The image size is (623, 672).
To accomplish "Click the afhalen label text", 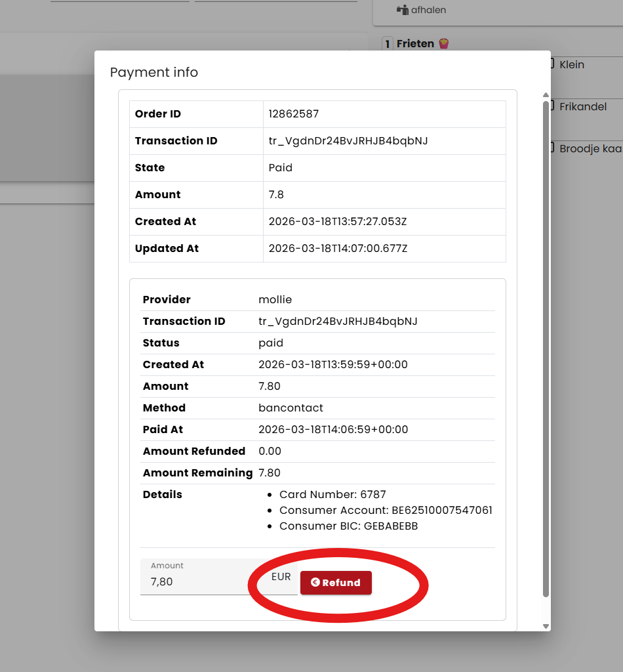I will [x=429, y=10].
